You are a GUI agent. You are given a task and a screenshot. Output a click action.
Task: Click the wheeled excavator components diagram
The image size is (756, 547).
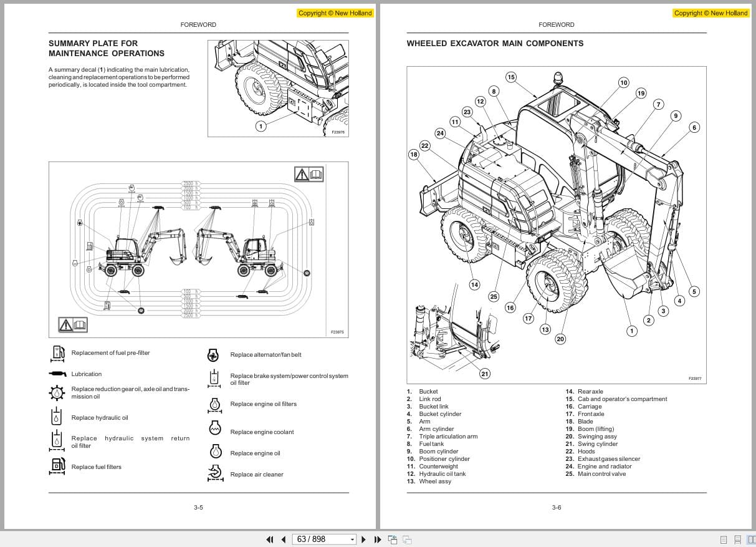pos(557,225)
